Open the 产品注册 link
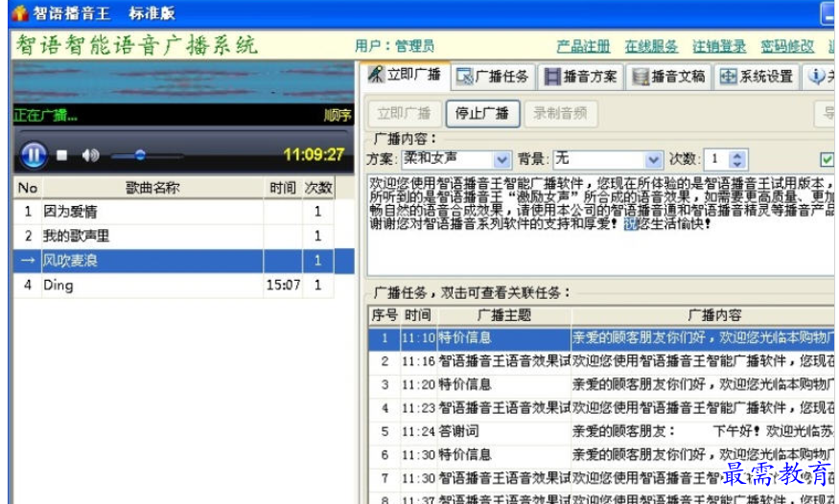The height and width of the screenshot is (504, 839). point(583,47)
